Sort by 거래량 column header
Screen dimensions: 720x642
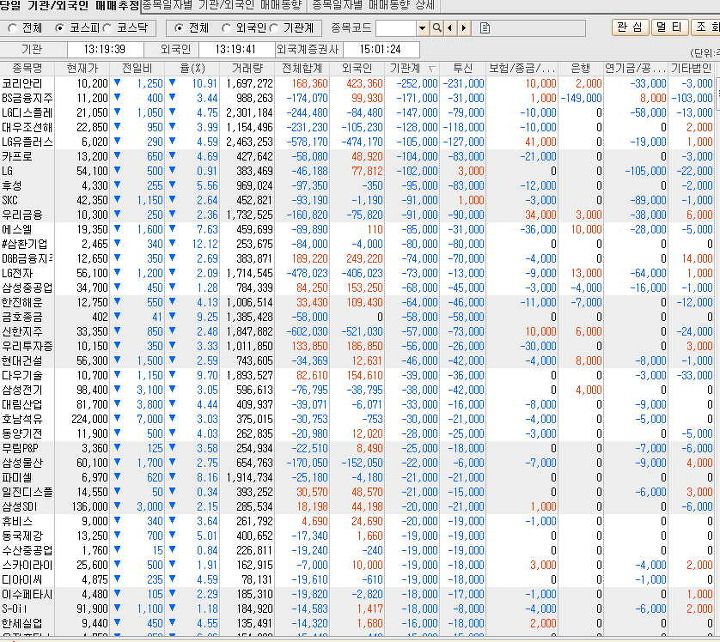pyautogui.click(x=247, y=68)
